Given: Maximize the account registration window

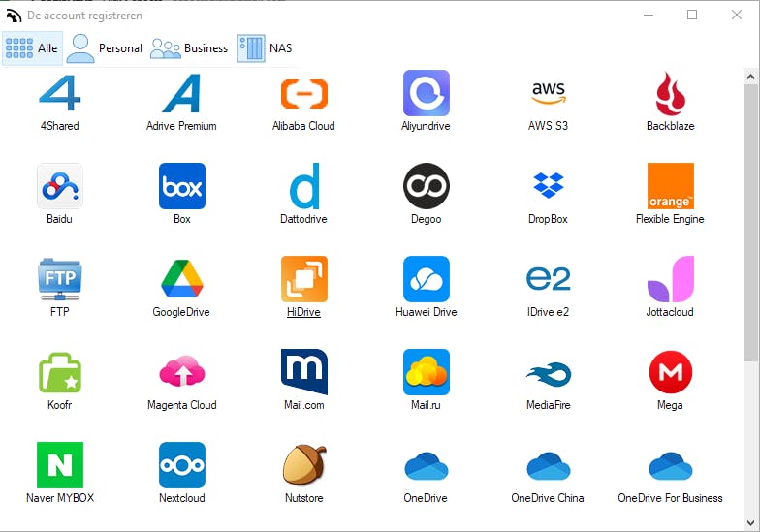Looking at the screenshot, I should [692, 16].
